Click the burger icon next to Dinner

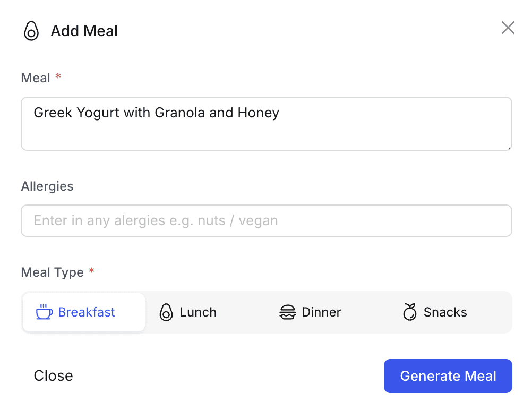tap(287, 312)
